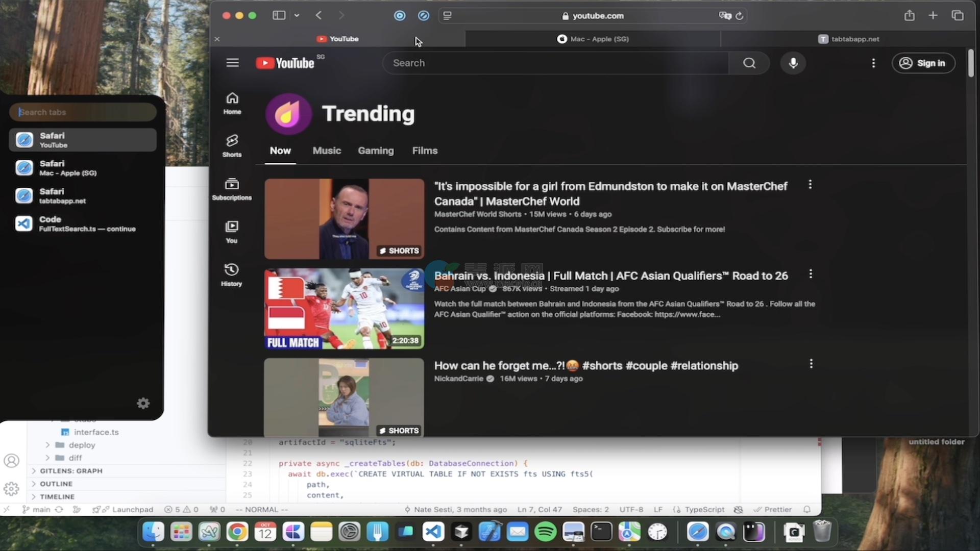Click the main branch in status bar

36,509
